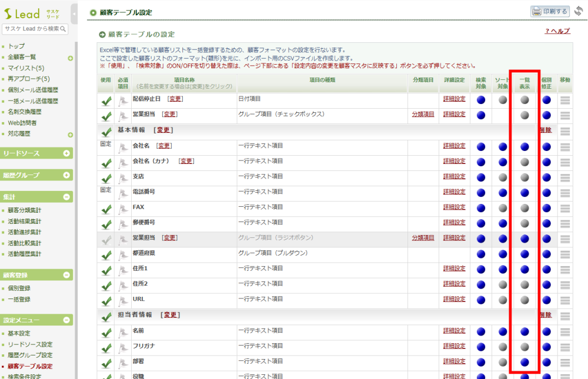588x379 pixels.
Task: Click the required-item flag icon for 配信停止日
Action: (x=123, y=100)
